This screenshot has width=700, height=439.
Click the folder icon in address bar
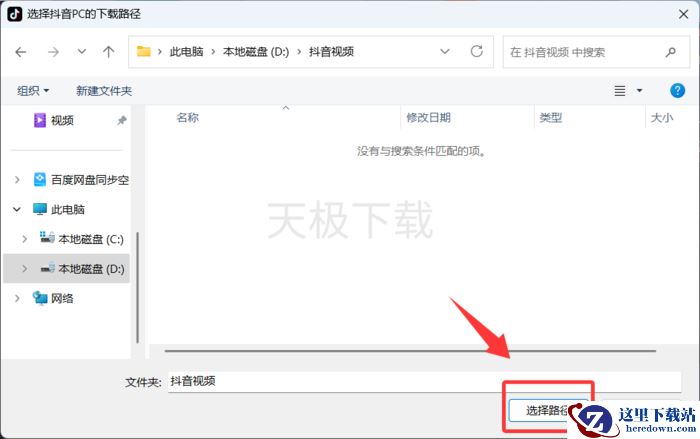143,52
